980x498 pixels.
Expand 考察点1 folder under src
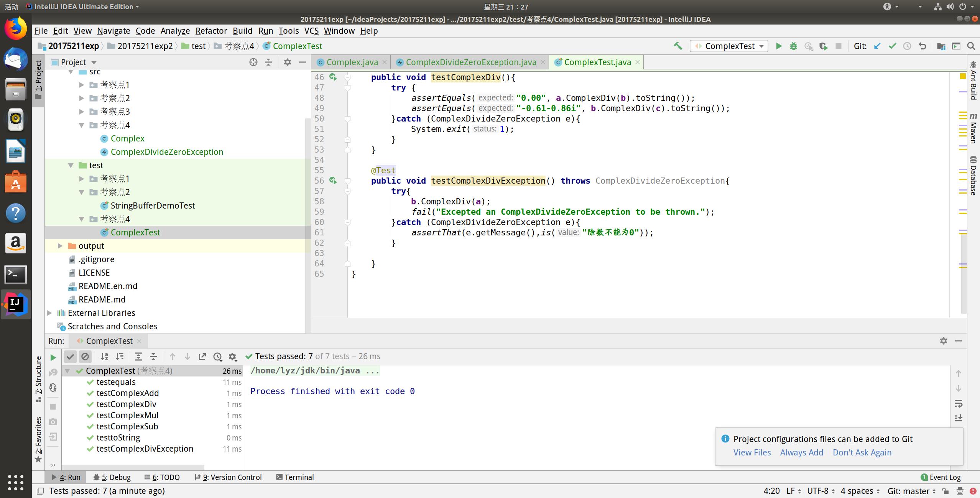pos(82,85)
